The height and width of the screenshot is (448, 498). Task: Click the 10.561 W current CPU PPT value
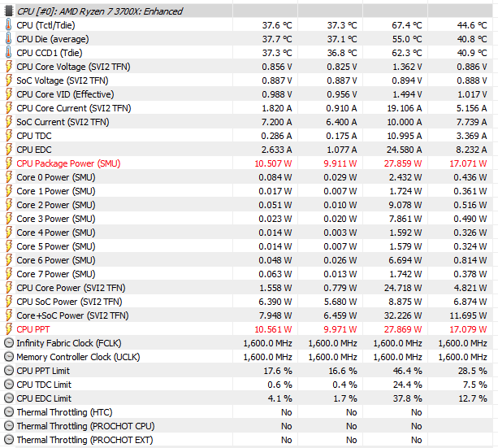[274, 329]
